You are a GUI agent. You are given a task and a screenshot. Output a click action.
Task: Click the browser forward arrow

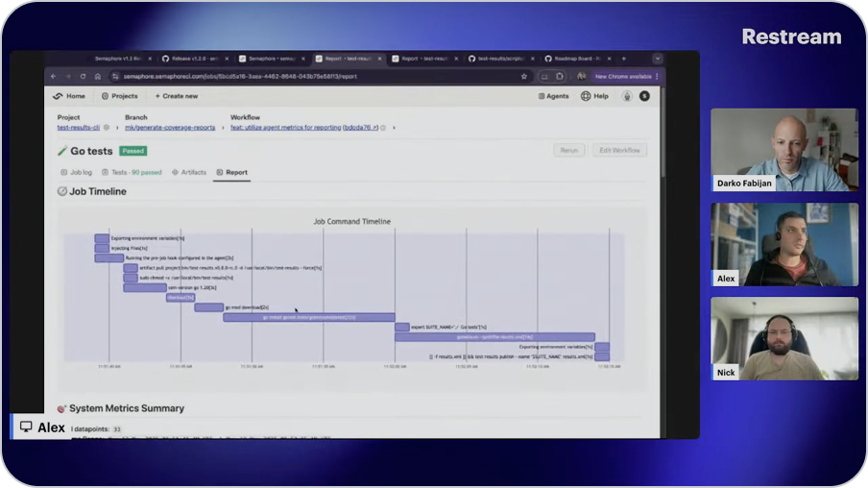68,77
